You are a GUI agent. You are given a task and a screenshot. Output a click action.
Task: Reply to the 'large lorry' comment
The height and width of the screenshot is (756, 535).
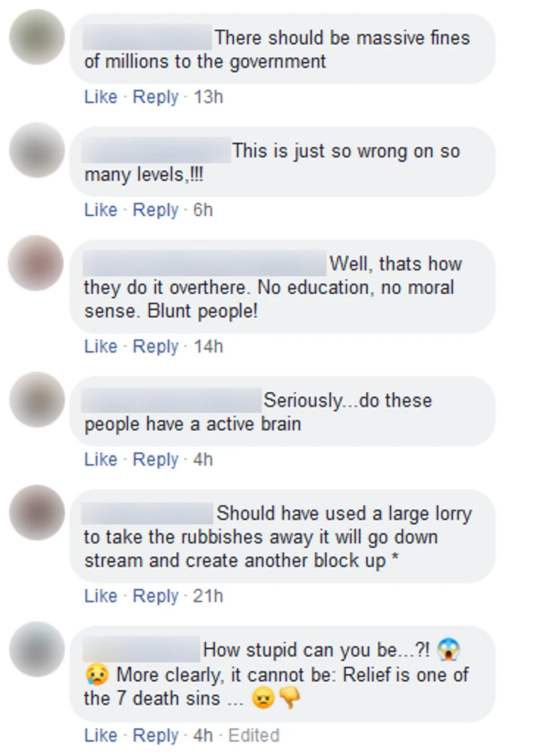click(155, 596)
